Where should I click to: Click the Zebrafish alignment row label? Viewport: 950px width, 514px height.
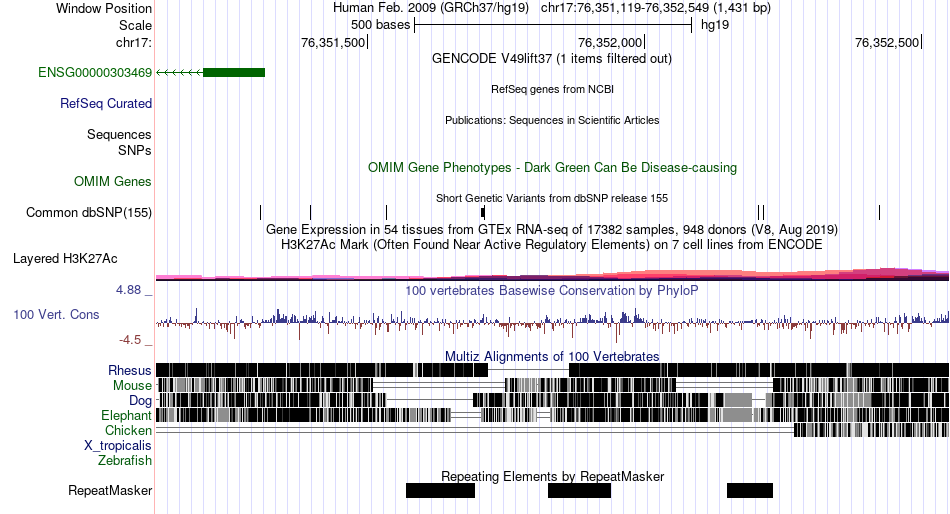(125, 461)
